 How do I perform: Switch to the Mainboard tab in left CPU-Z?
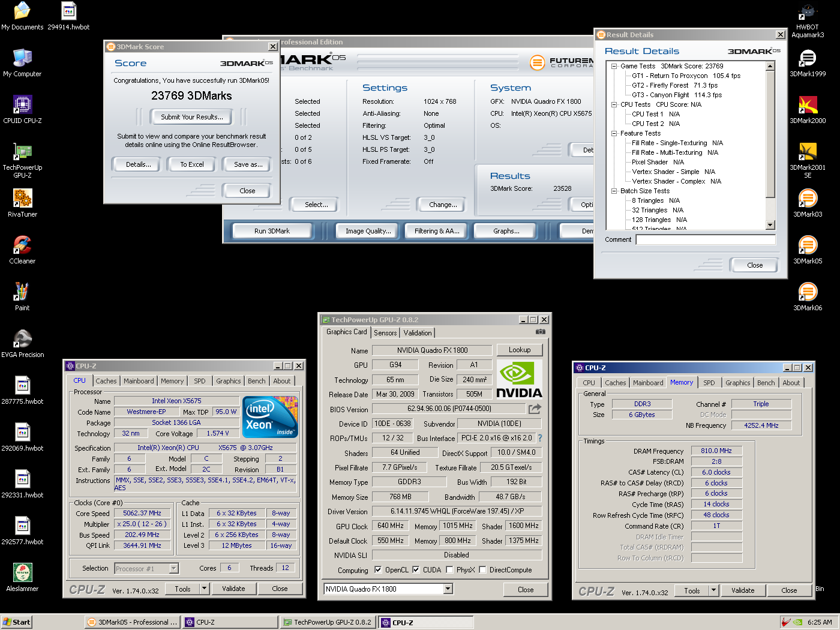(x=139, y=381)
